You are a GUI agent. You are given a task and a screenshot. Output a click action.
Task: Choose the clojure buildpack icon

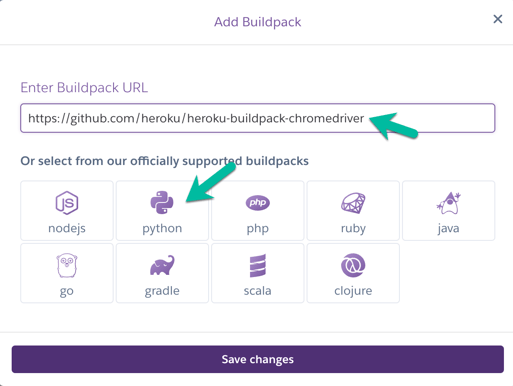coord(353,265)
